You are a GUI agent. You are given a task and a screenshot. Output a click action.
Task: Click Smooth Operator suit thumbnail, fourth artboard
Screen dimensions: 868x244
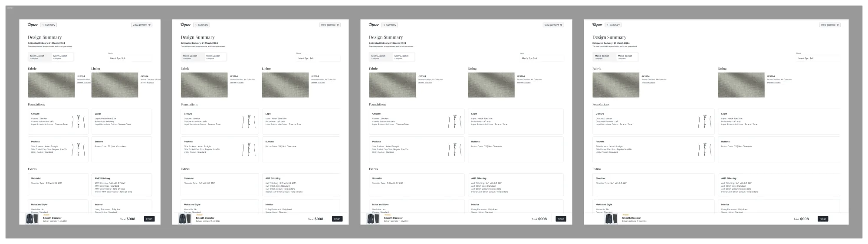612,219
